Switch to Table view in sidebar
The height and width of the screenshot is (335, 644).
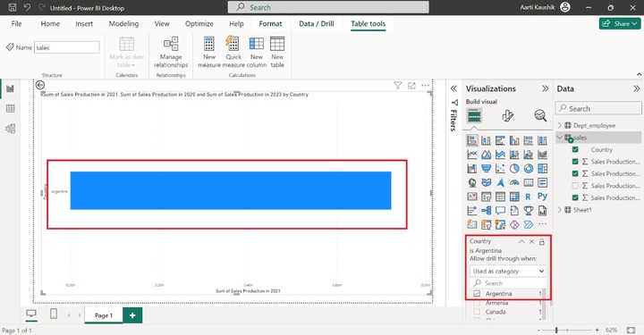(10, 109)
